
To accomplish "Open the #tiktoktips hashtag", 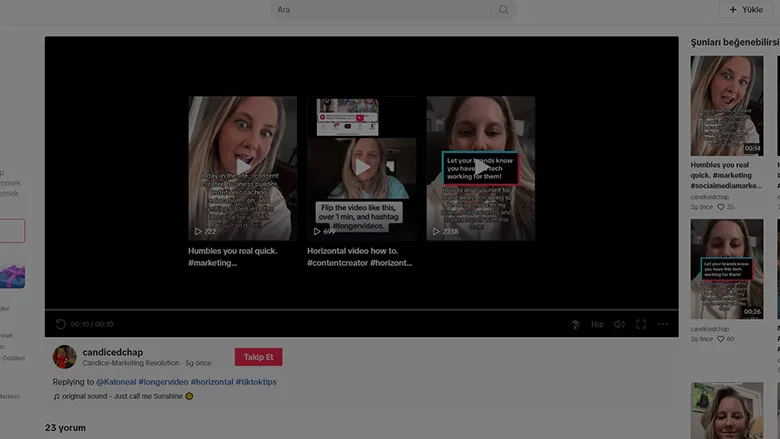I will 256,382.
